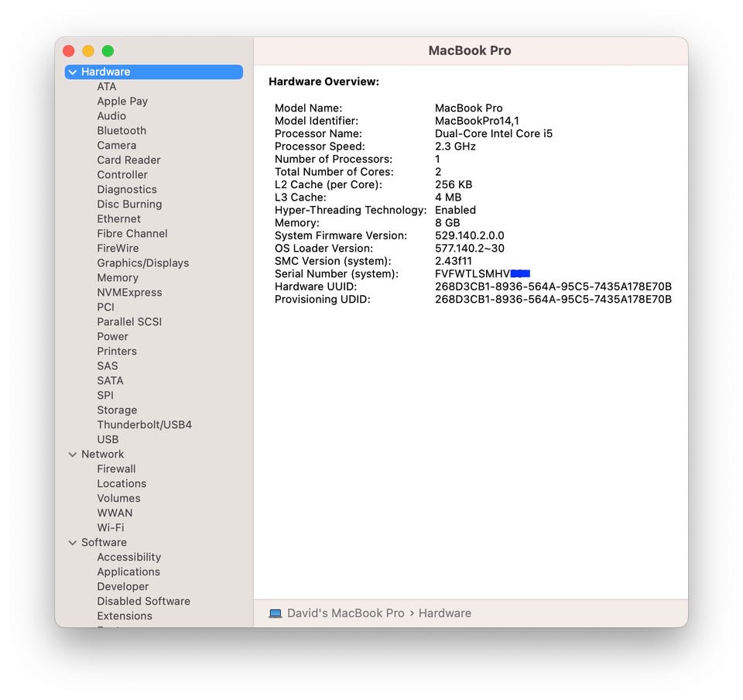This screenshot has width=743, height=700.
Task: Select Camera in the sidebar
Action: 117,146
